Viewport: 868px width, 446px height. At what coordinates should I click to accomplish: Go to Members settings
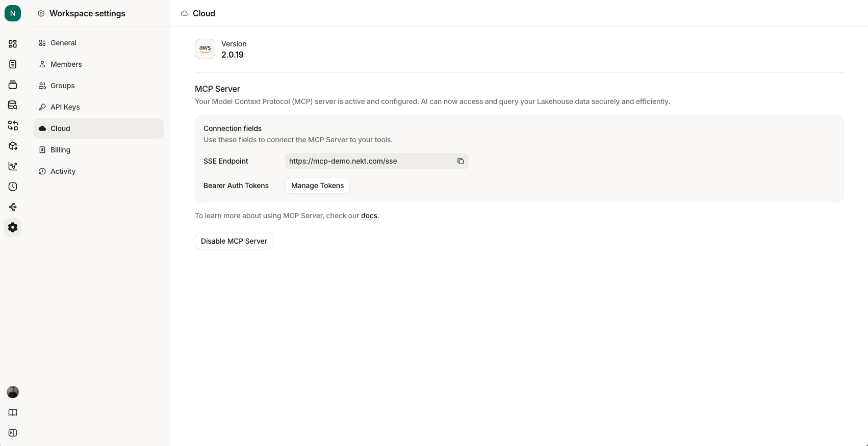98,64
